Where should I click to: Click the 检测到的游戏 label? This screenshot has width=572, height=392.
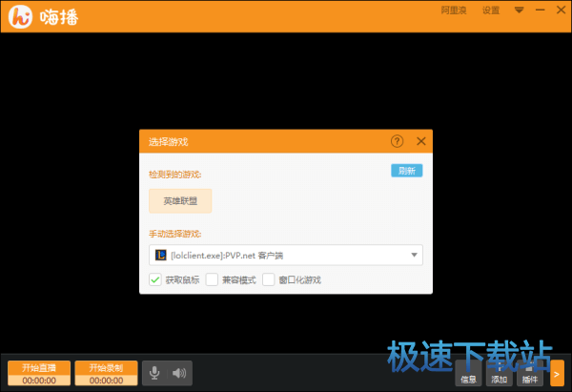coord(175,175)
